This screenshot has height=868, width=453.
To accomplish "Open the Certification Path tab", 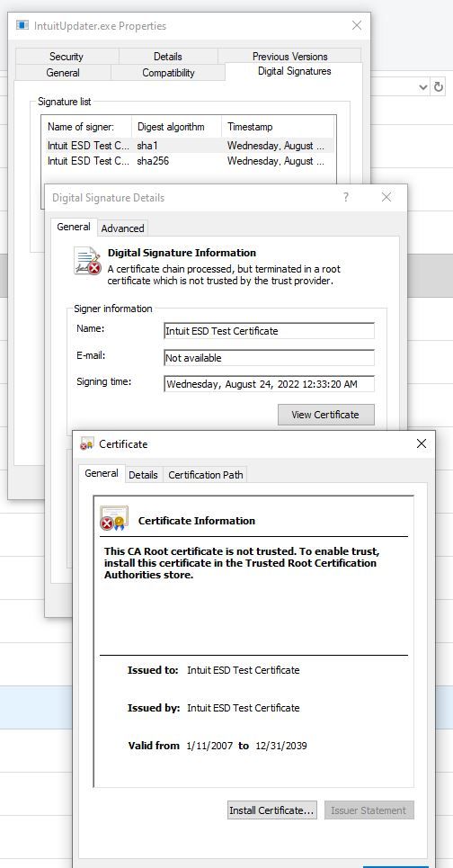I will [x=205, y=475].
